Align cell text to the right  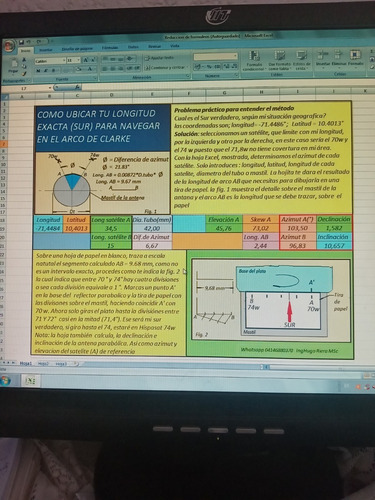[121, 69]
